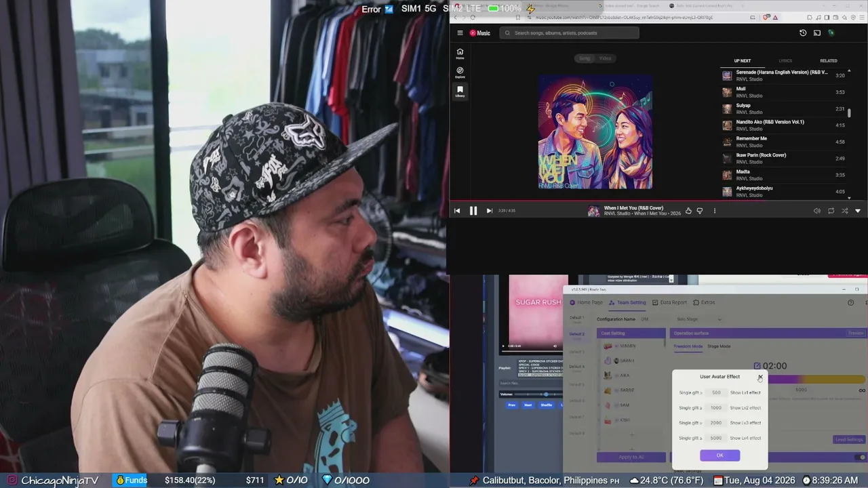
Task: Open the YouTube Music hamburger menu
Action: point(460,33)
